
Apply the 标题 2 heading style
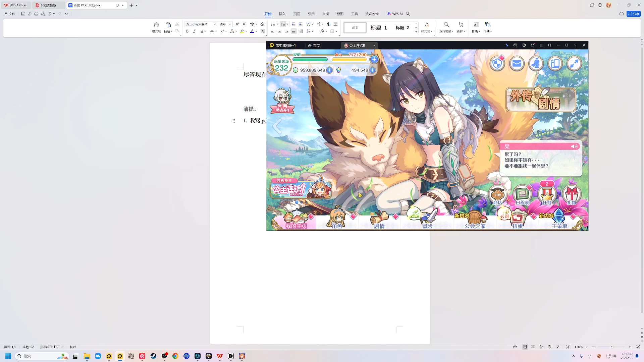402,27
